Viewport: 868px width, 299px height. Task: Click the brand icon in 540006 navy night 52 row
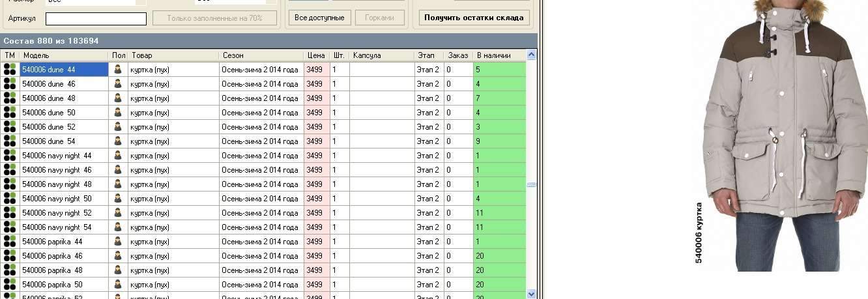point(10,212)
